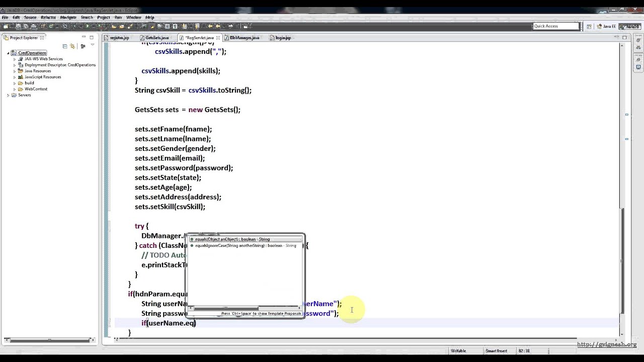Expand JAX-WS Web Services node
Viewport: 644px width, 362px height.
[x=15, y=59]
